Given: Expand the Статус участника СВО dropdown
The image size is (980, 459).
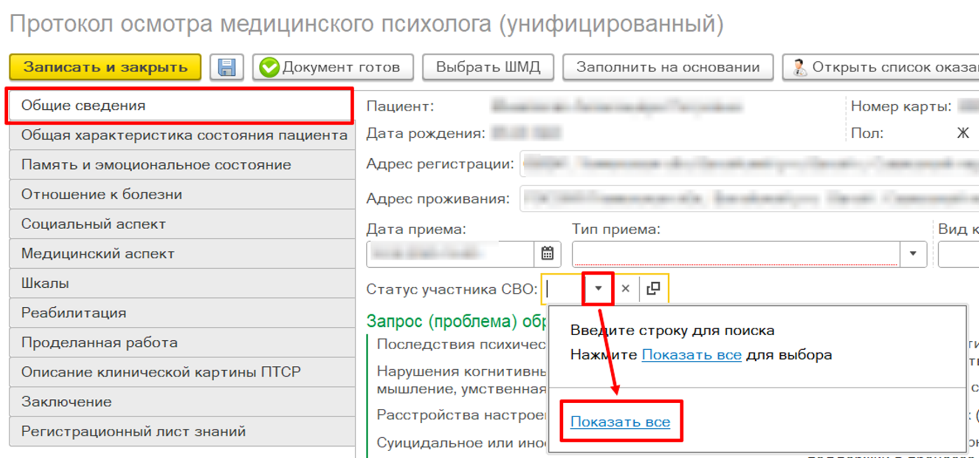Looking at the screenshot, I should 598,288.
